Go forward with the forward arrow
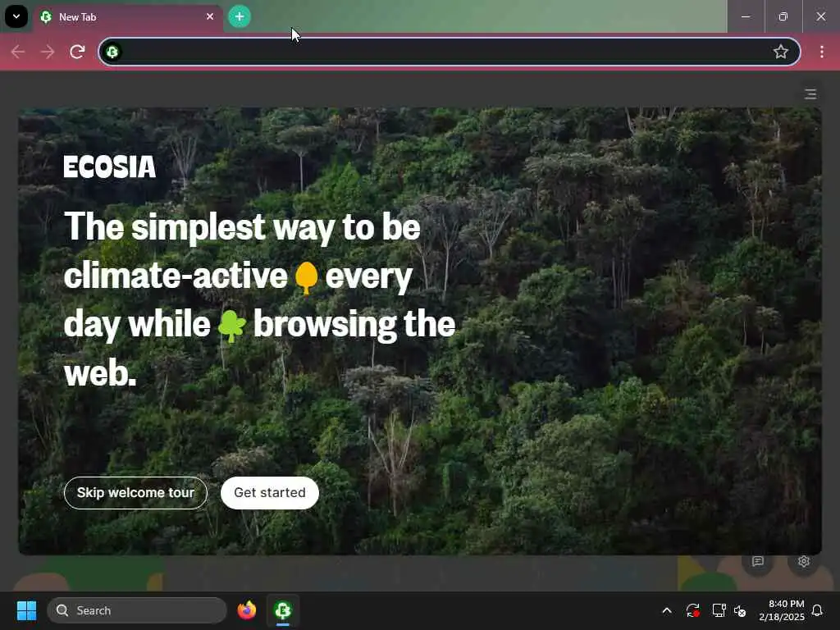Screen dimensions: 840x630 pyautogui.click(x=48, y=52)
